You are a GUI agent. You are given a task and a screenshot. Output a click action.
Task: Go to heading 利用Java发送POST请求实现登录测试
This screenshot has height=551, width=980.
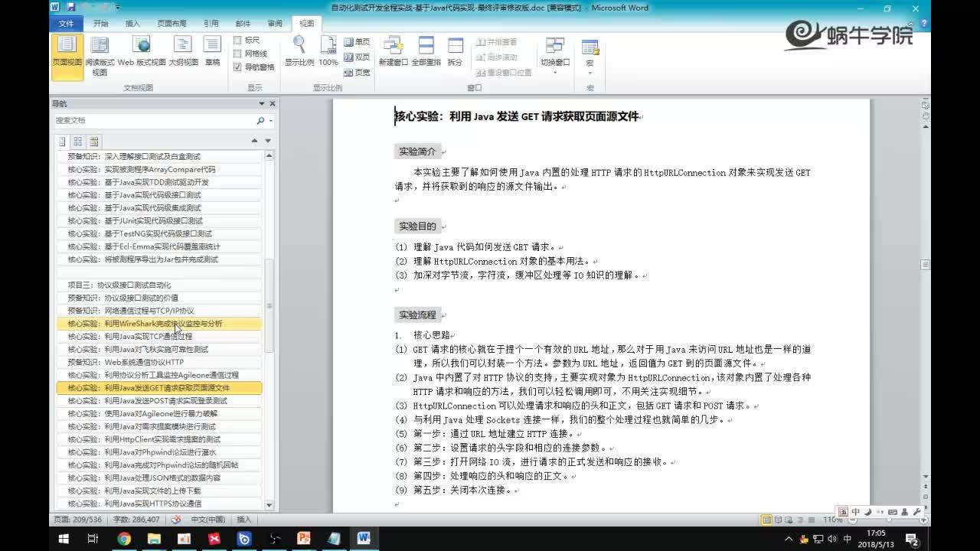(x=159, y=401)
